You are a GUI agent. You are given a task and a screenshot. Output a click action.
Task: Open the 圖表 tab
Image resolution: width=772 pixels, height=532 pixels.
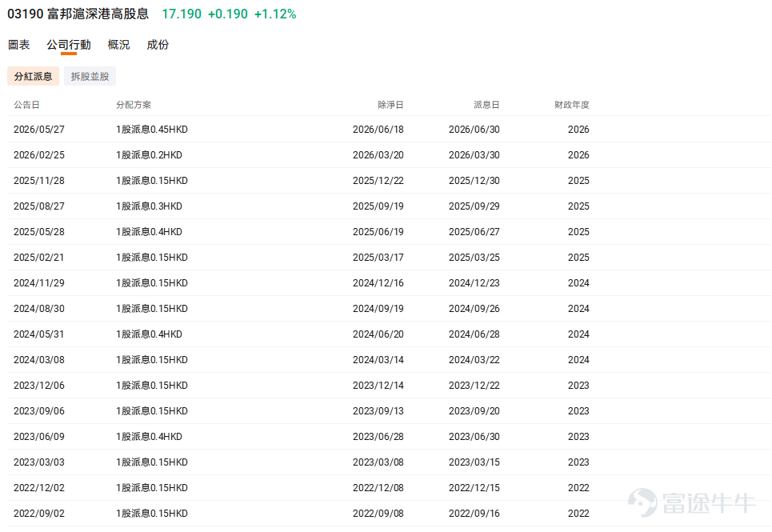(x=19, y=45)
